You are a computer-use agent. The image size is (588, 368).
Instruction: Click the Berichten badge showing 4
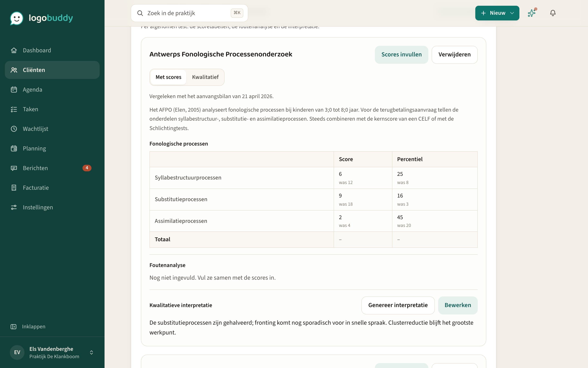point(87,168)
